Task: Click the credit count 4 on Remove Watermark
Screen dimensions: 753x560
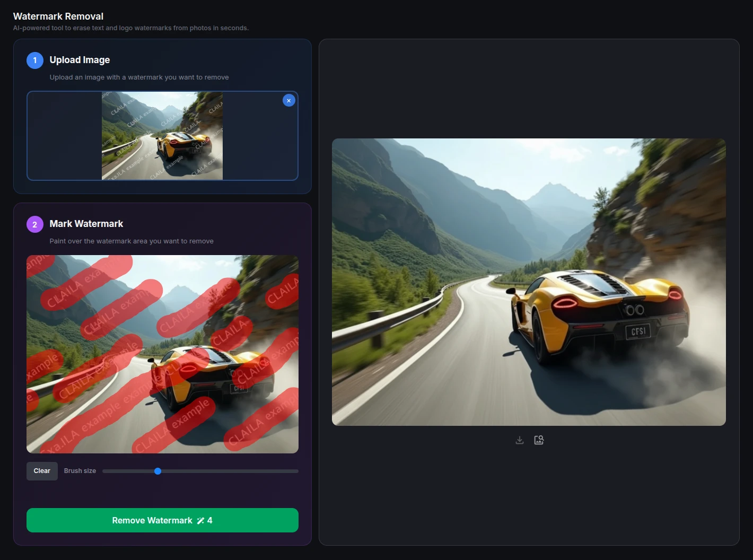Action: [210, 521]
